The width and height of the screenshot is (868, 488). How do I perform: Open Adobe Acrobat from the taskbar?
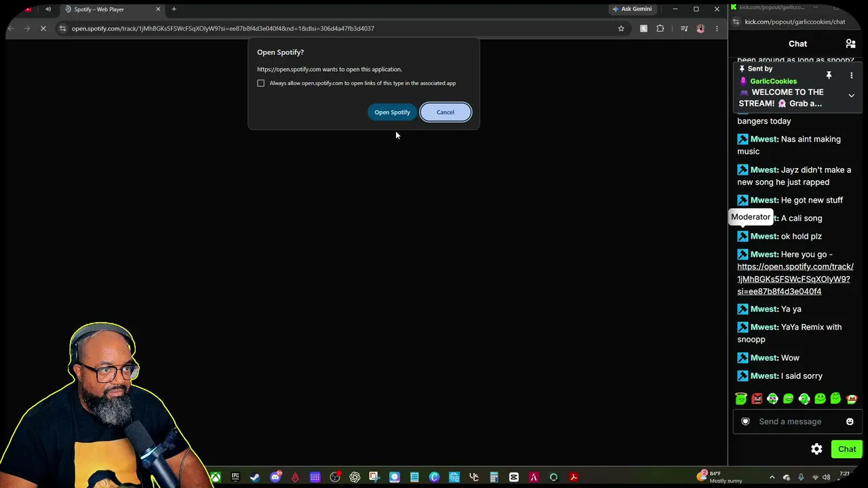coord(574,477)
